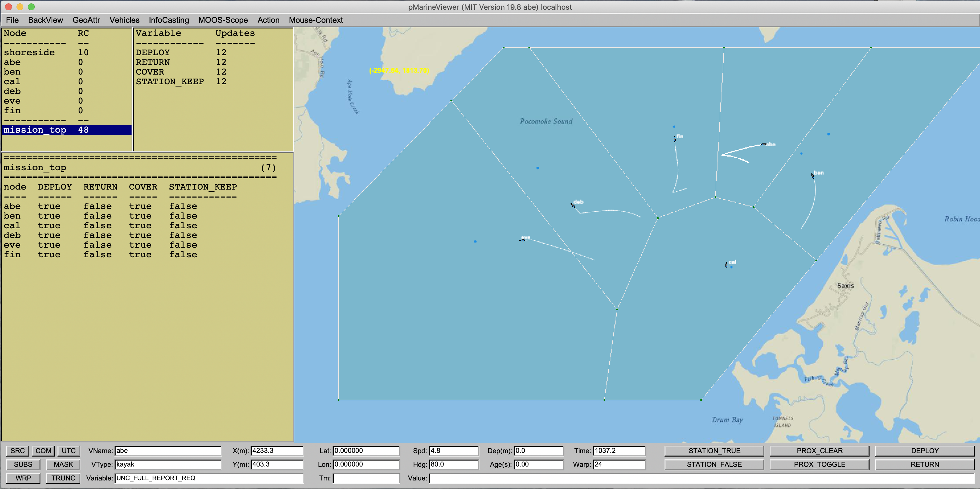Open the Vehicles menu
The width and height of the screenshot is (980, 489).
coord(124,20)
